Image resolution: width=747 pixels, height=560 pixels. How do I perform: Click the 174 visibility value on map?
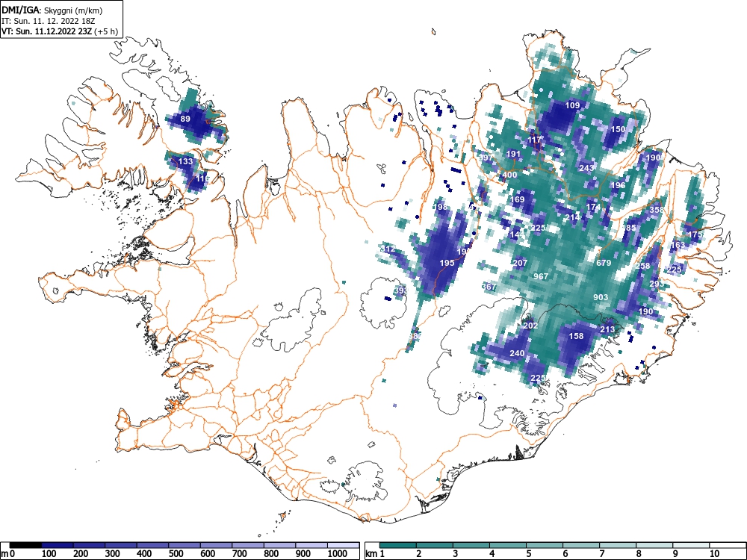[593, 207]
